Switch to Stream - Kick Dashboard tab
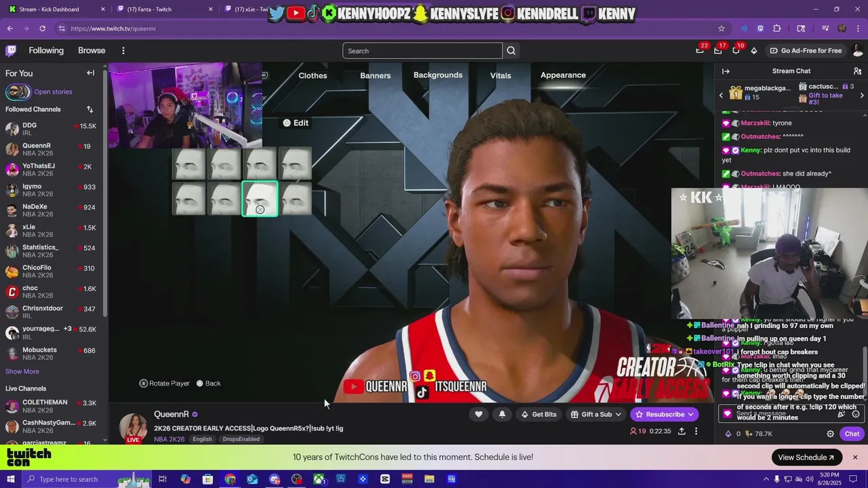The height and width of the screenshot is (488, 868). 56,9
